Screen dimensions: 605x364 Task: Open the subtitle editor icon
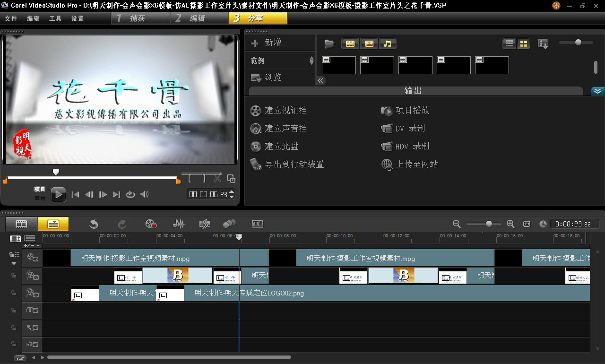(258, 224)
